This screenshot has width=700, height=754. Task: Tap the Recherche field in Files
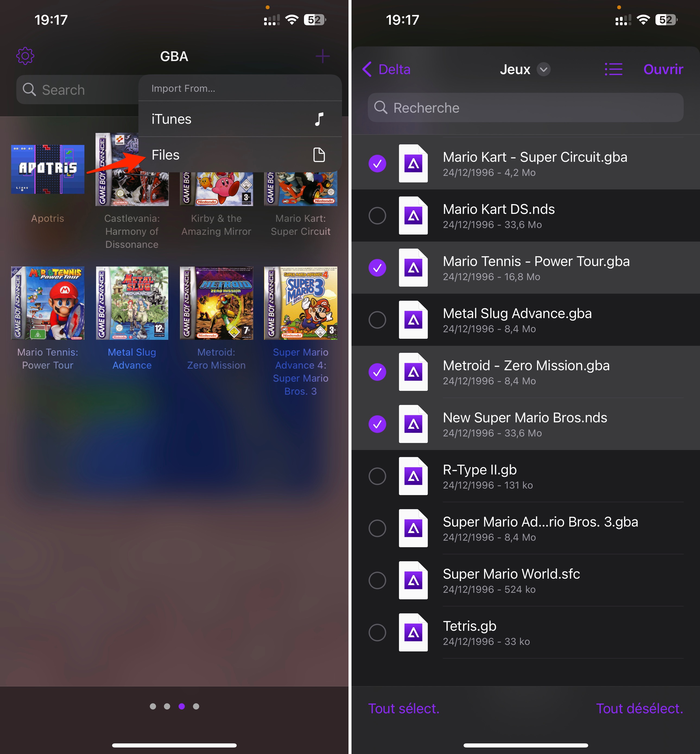click(525, 107)
